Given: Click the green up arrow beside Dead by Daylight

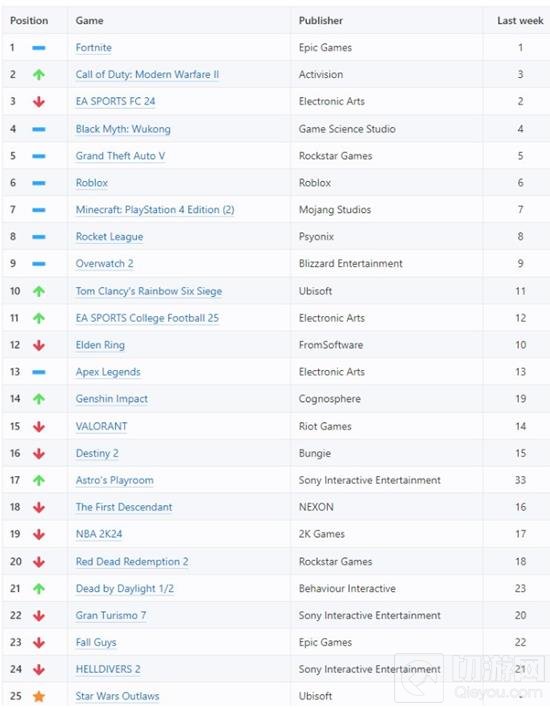Looking at the screenshot, I should tap(39, 588).
